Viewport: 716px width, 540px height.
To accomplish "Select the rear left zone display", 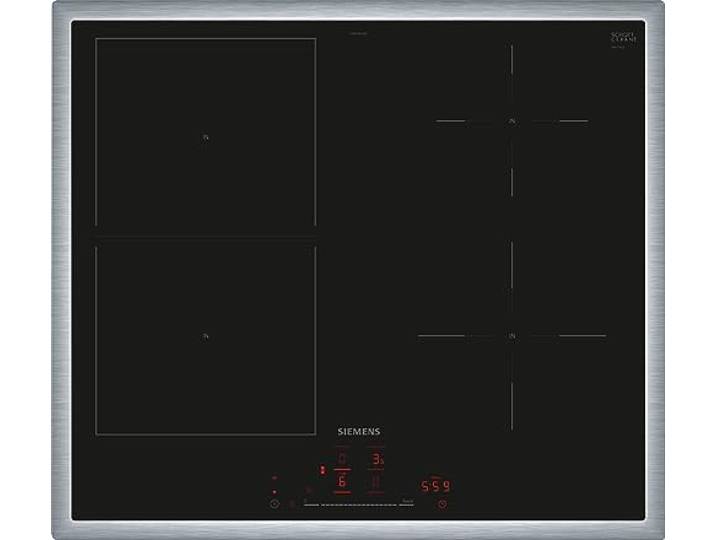I will coord(342,458).
